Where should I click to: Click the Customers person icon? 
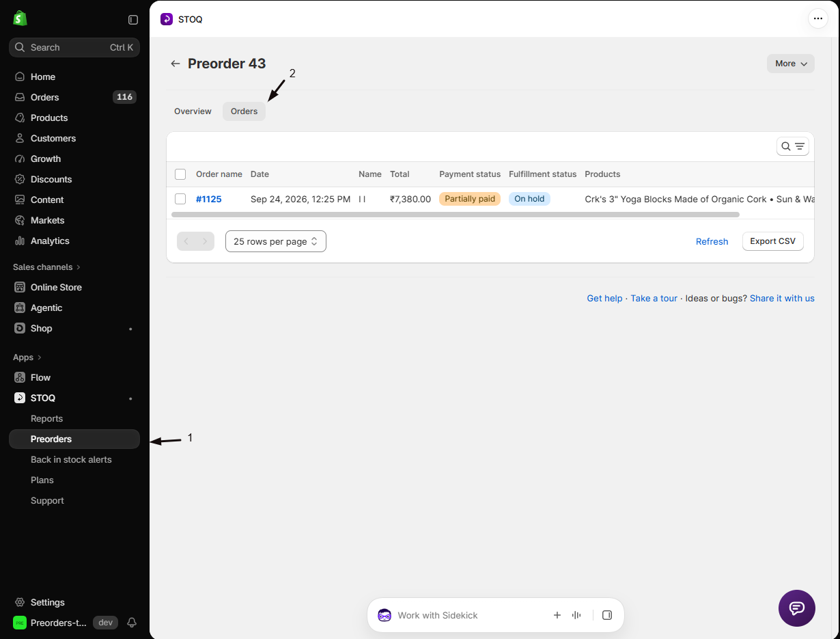tap(20, 138)
